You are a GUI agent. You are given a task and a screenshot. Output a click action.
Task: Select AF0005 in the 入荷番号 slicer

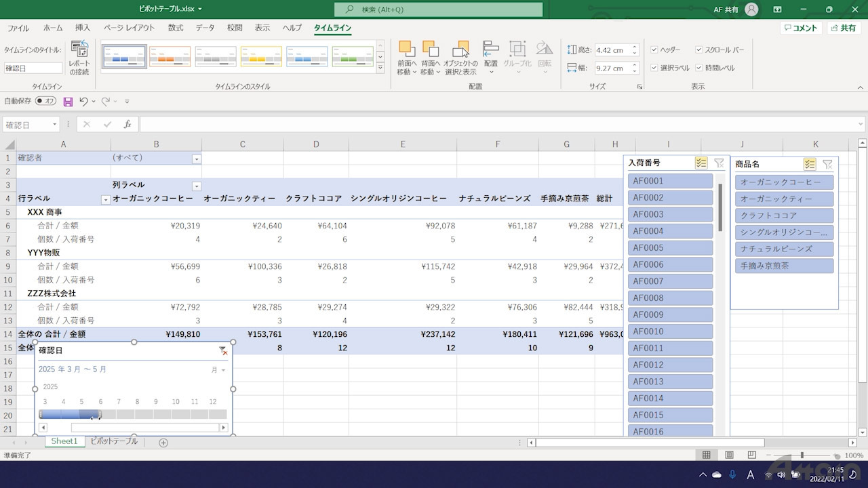tap(670, 248)
